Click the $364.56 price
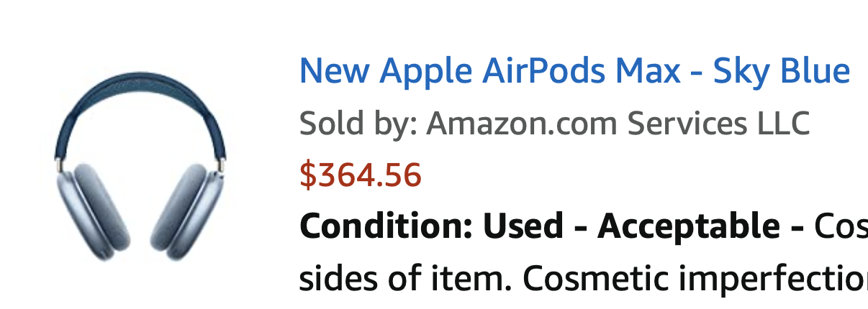The height and width of the screenshot is (309, 868). 360,175
